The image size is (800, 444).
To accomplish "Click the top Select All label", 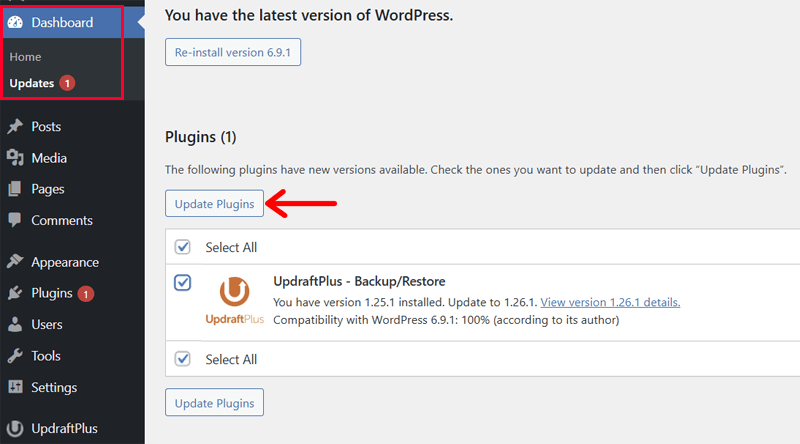I will pos(231,248).
